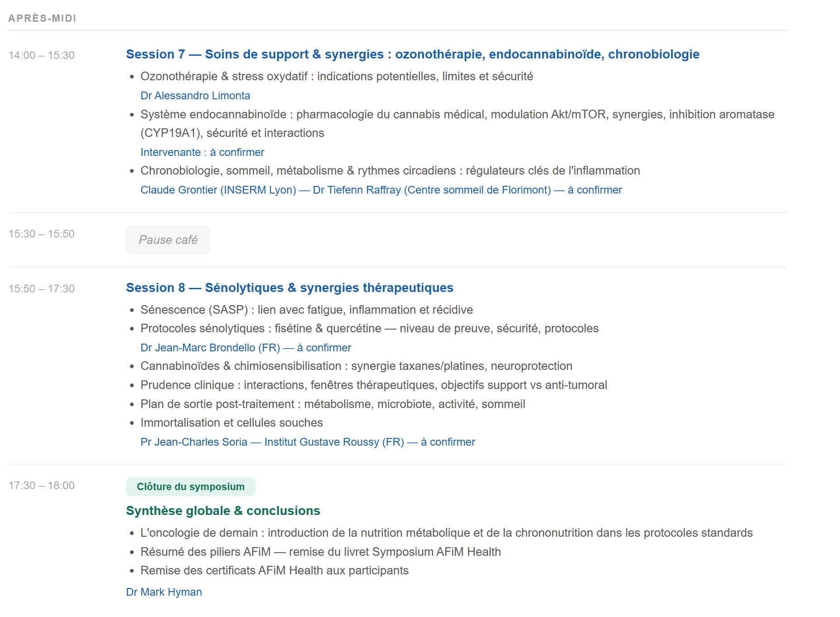Image resolution: width=840 pixels, height=617 pixels.
Task: Click the 17:30 – 18:00 time label
Action: coord(42,486)
